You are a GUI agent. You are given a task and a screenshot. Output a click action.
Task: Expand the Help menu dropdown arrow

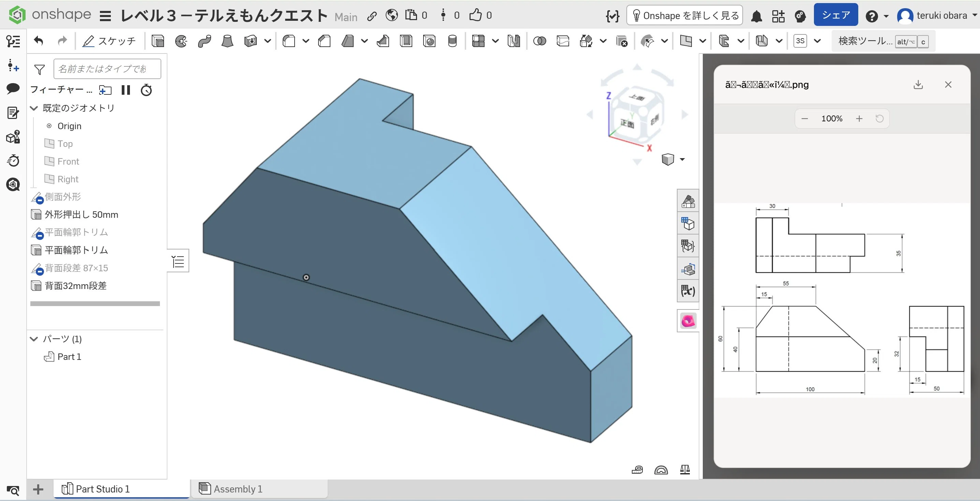tap(886, 16)
